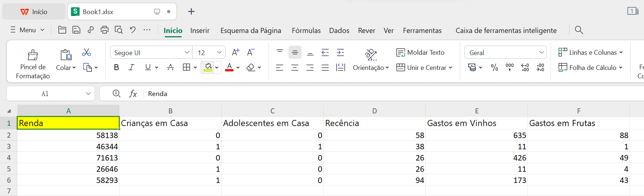Click the Print icon
644x196 pixels.
pos(105,30)
